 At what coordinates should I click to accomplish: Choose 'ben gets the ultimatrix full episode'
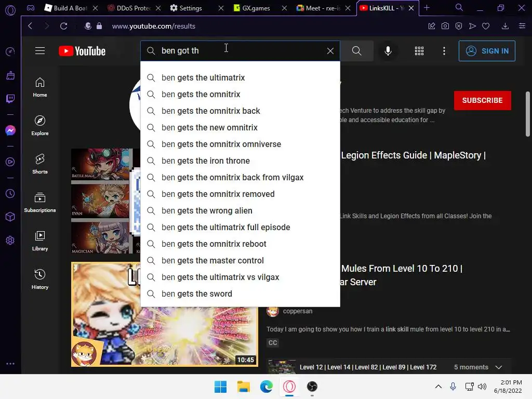click(240, 228)
